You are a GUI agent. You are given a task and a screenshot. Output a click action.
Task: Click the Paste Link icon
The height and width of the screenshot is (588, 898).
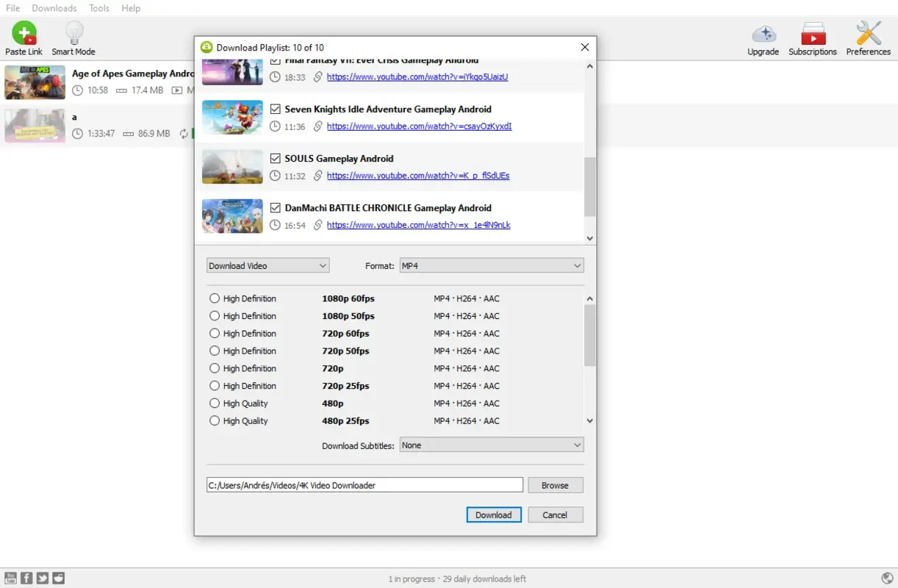pos(24,33)
